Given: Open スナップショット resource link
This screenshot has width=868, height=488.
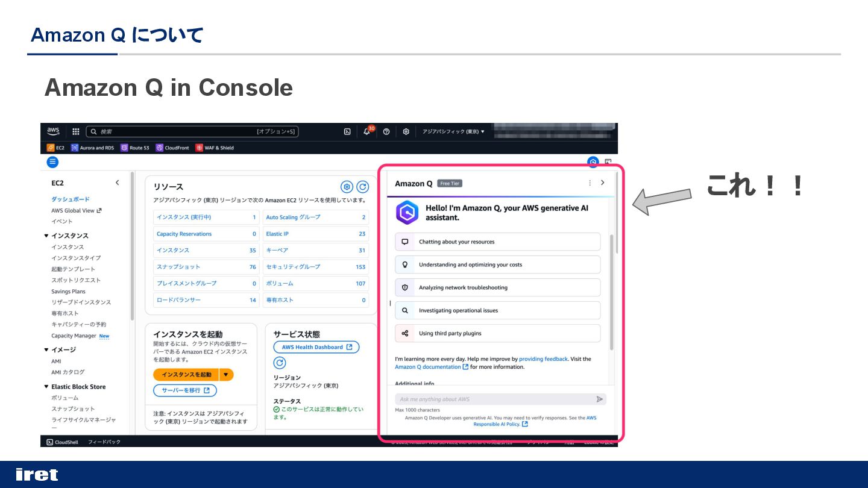Looking at the screenshot, I should [x=178, y=266].
